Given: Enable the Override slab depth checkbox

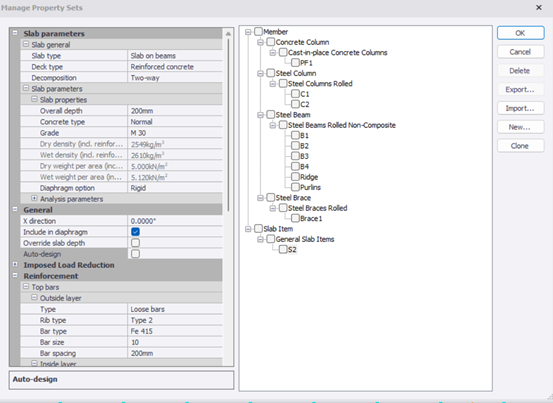Looking at the screenshot, I should (135, 243).
